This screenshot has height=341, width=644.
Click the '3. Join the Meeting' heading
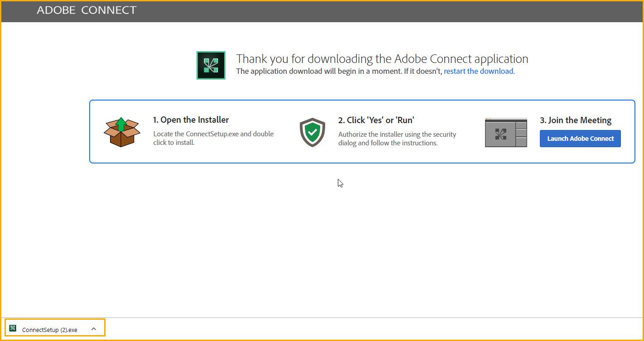click(x=576, y=120)
